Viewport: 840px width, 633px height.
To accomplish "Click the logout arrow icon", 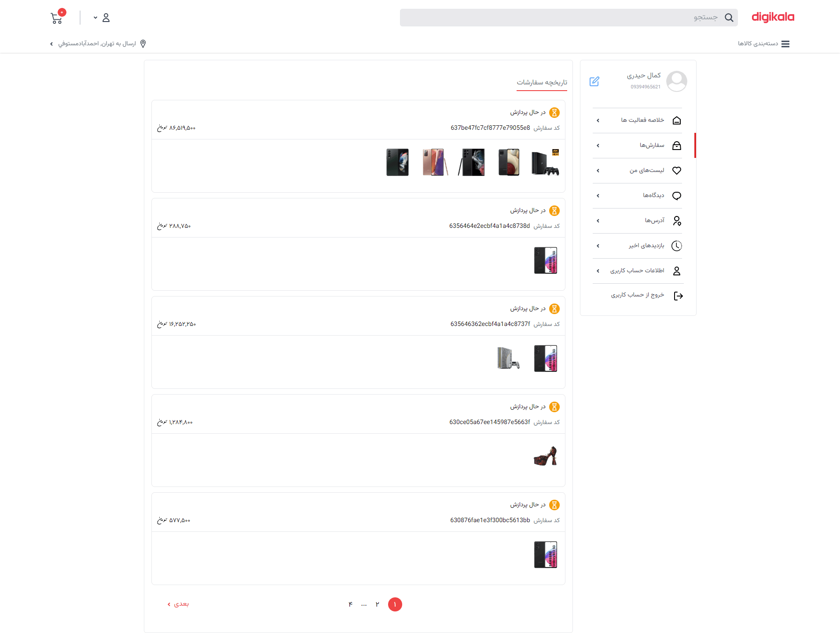I will (x=678, y=296).
